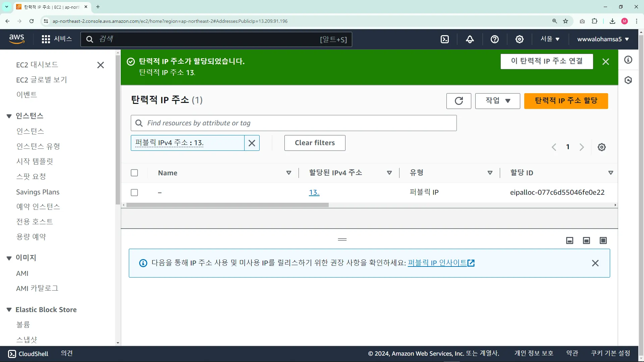This screenshot has width=644, height=362.
Task: Open the Actions dropdown menu
Action: click(x=497, y=101)
